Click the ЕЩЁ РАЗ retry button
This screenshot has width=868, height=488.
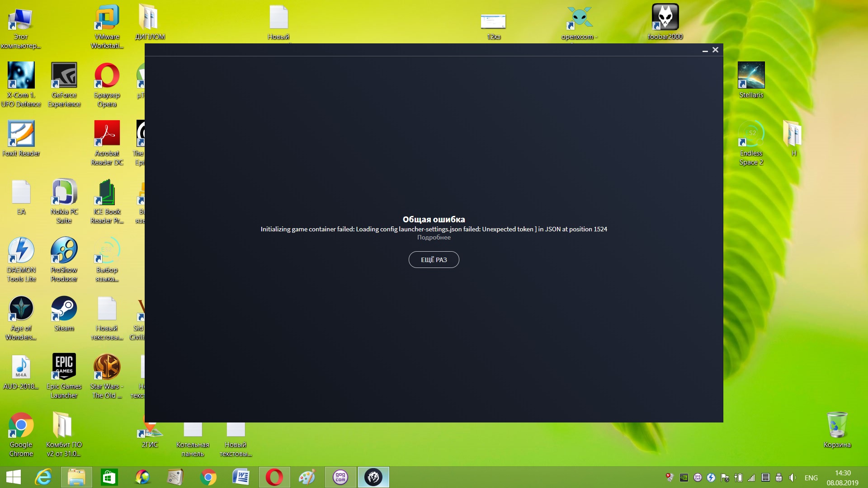pyautogui.click(x=434, y=260)
